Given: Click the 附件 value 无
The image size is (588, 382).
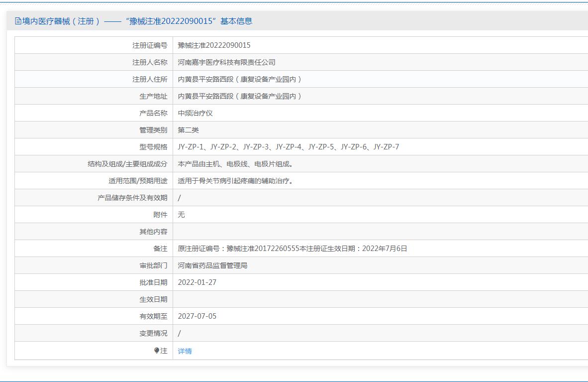Looking at the screenshot, I should (x=181, y=215).
